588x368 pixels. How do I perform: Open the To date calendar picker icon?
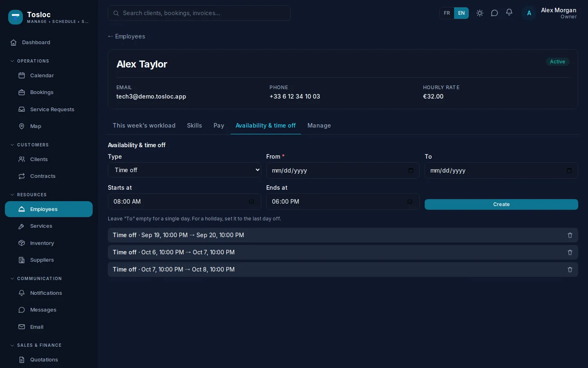[x=569, y=171]
